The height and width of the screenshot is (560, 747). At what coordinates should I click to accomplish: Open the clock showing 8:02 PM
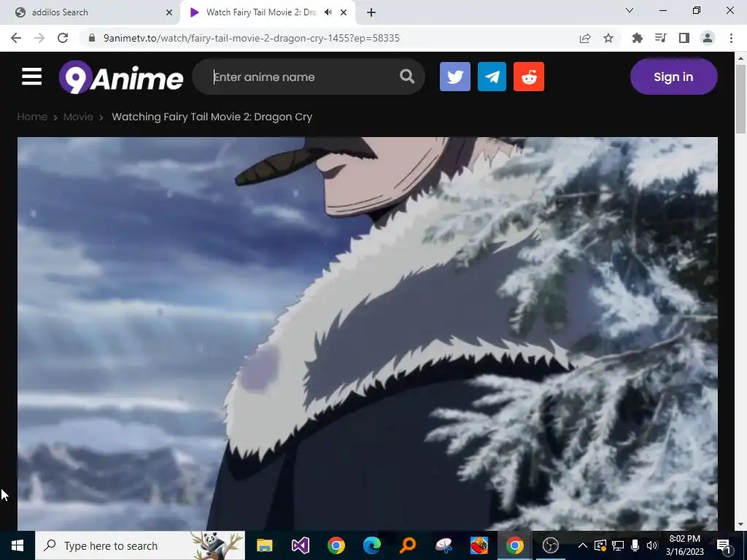[x=684, y=545]
